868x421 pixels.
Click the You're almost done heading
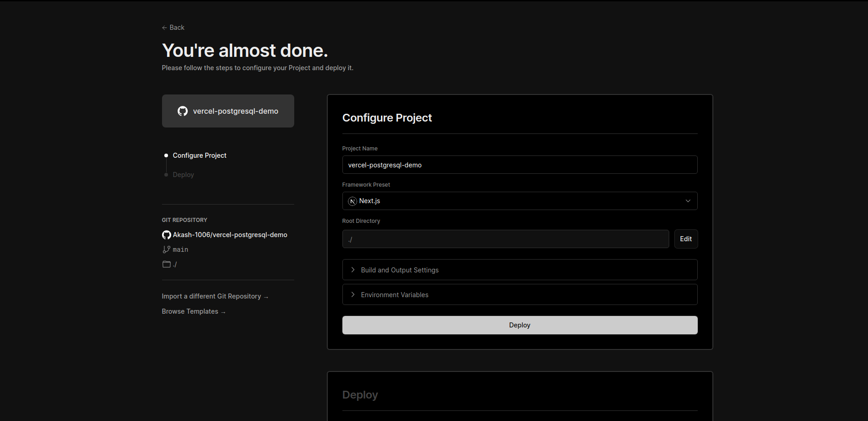pyautogui.click(x=245, y=50)
